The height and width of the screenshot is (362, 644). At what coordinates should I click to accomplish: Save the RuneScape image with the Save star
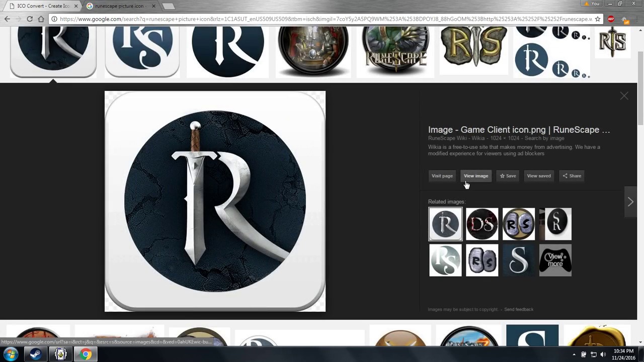pos(507,175)
